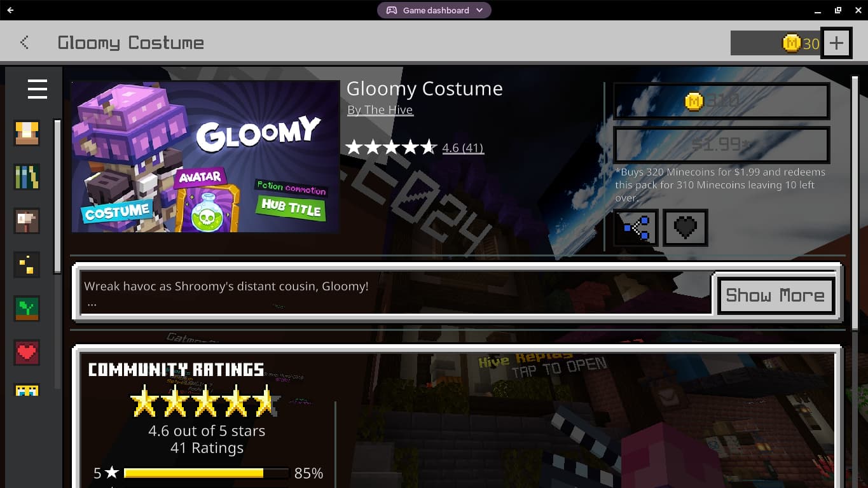This screenshot has height=488, width=868.
Task: Purchase via the $1.99 button
Action: tap(721, 145)
